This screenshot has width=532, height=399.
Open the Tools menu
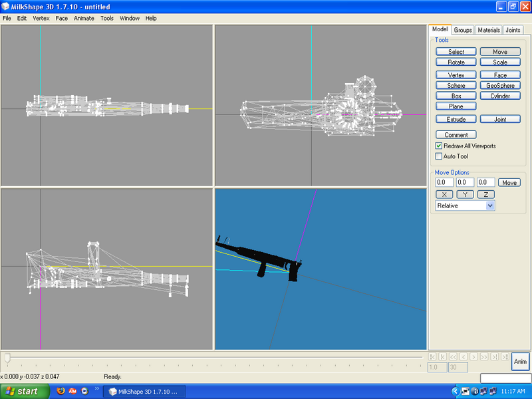(x=107, y=19)
